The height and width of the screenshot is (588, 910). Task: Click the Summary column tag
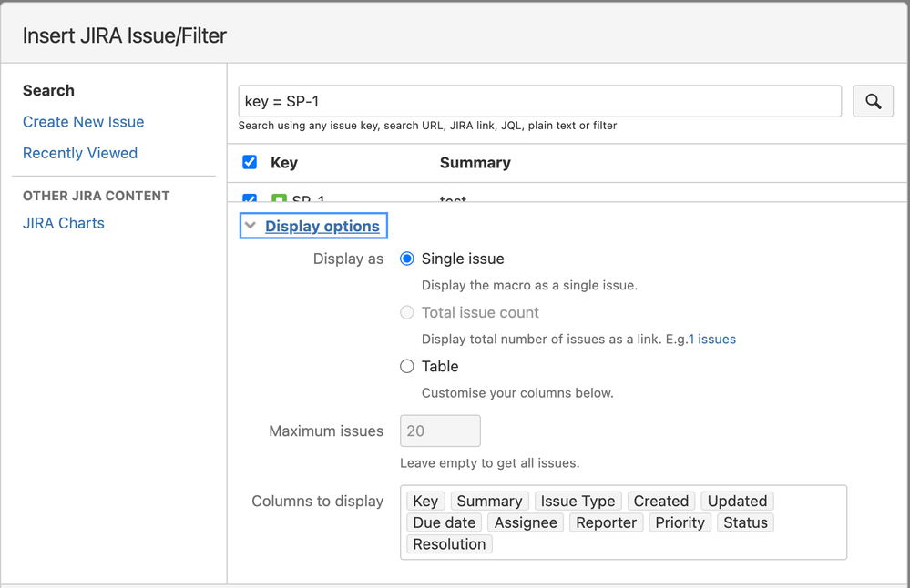pos(490,501)
